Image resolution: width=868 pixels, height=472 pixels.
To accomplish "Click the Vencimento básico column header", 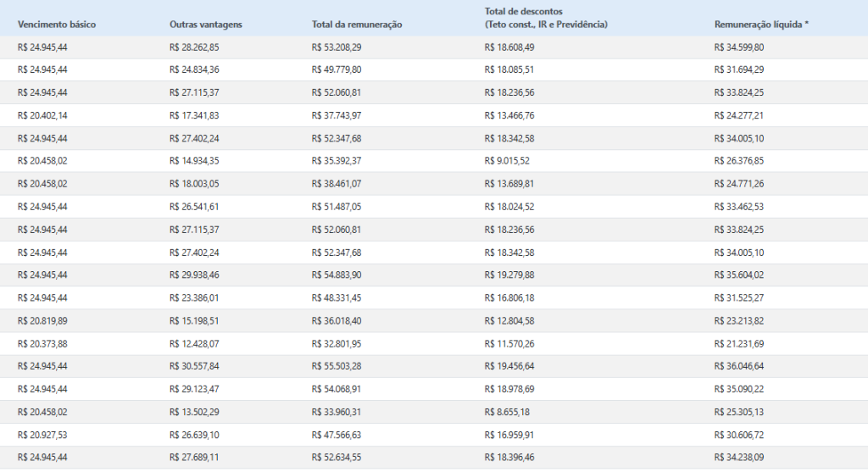I will pyautogui.click(x=57, y=25).
